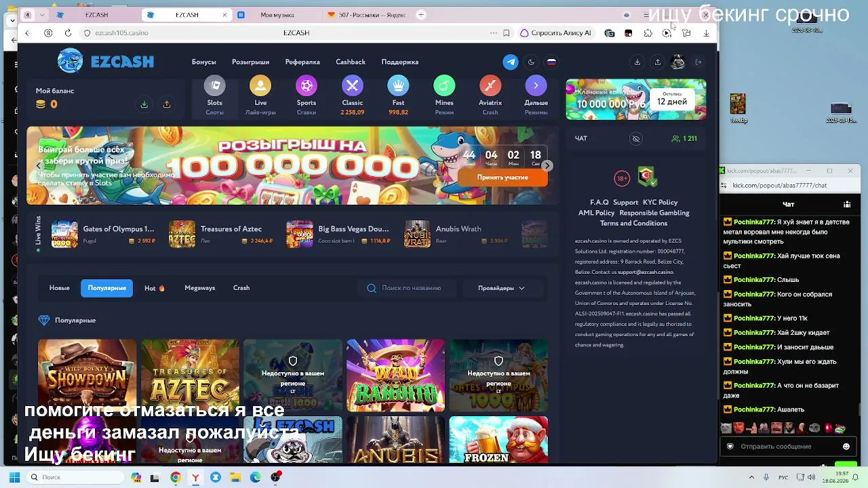Open the Responsible Gambling link
868x488 pixels.
click(x=654, y=213)
